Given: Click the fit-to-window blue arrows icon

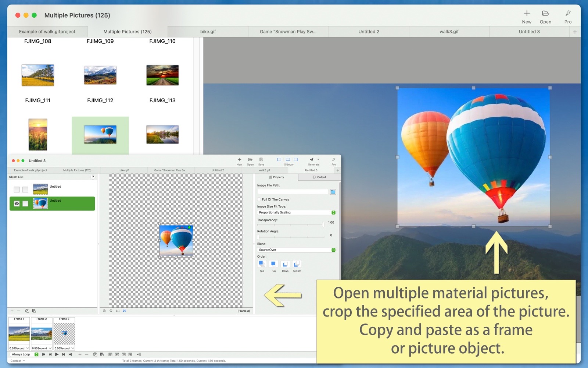Looking at the screenshot, I should [125, 311].
